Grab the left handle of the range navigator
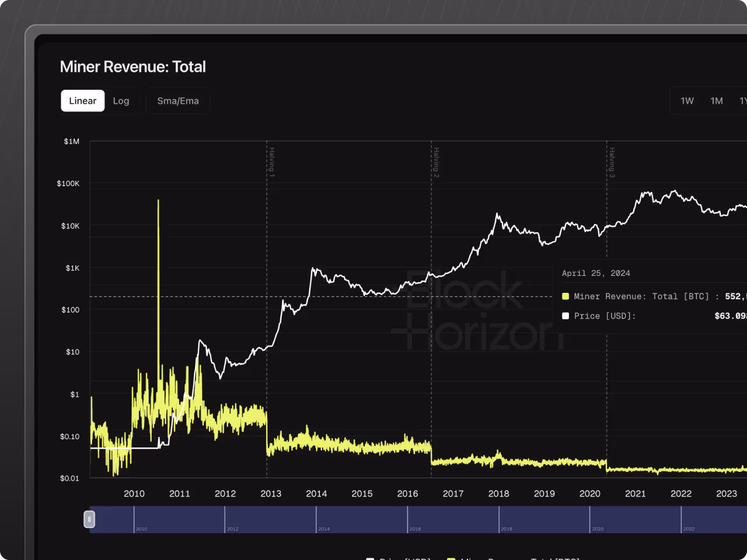747x560 pixels. 89,519
